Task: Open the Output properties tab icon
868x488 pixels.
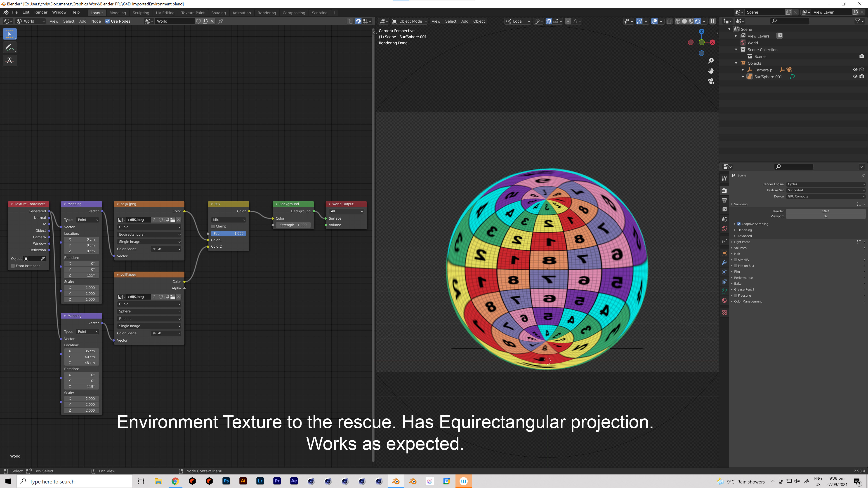Action: (x=724, y=200)
